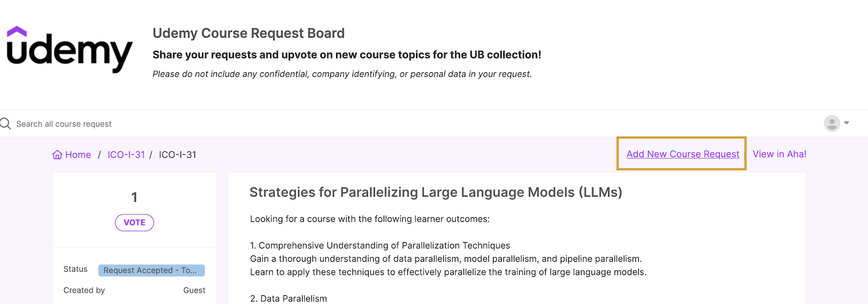
Task: Click the Data Parallelism outcome line
Action: (x=288, y=299)
